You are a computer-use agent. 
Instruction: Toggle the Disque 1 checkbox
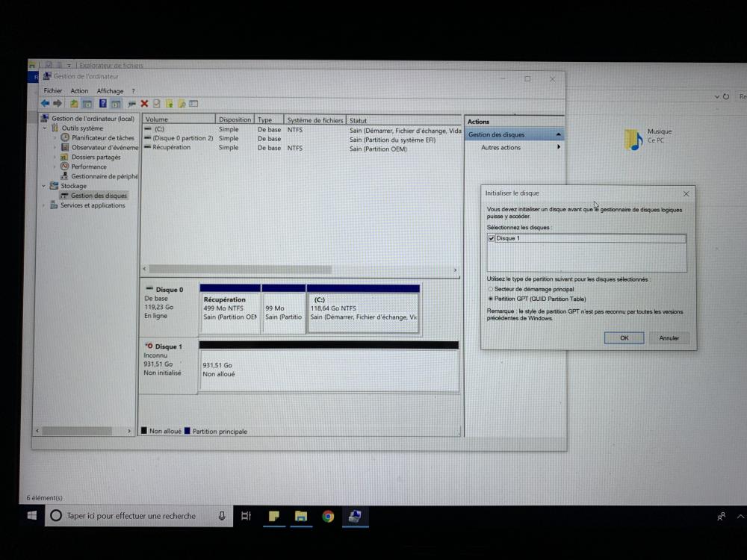point(492,238)
